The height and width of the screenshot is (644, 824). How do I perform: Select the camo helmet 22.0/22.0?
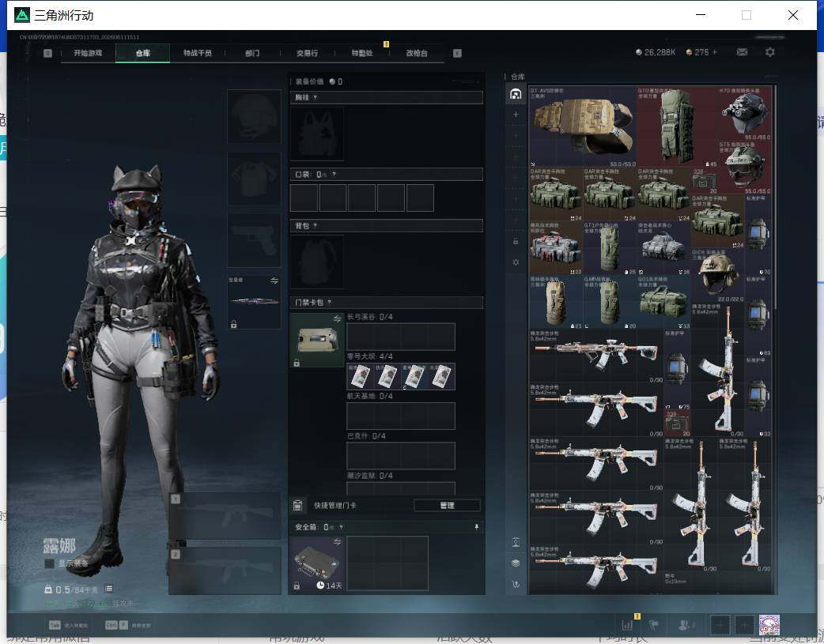pyautogui.click(x=717, y=275)
